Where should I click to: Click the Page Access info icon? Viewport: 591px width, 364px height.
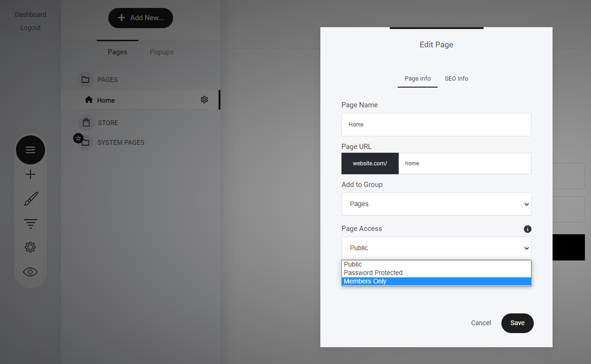click(527, 229)
